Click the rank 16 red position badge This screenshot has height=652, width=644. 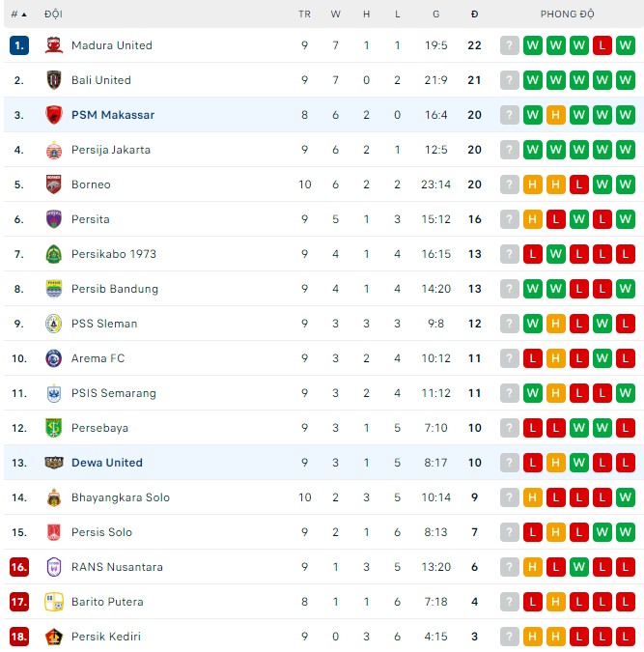pyautogui.click(x=19, y=567)
